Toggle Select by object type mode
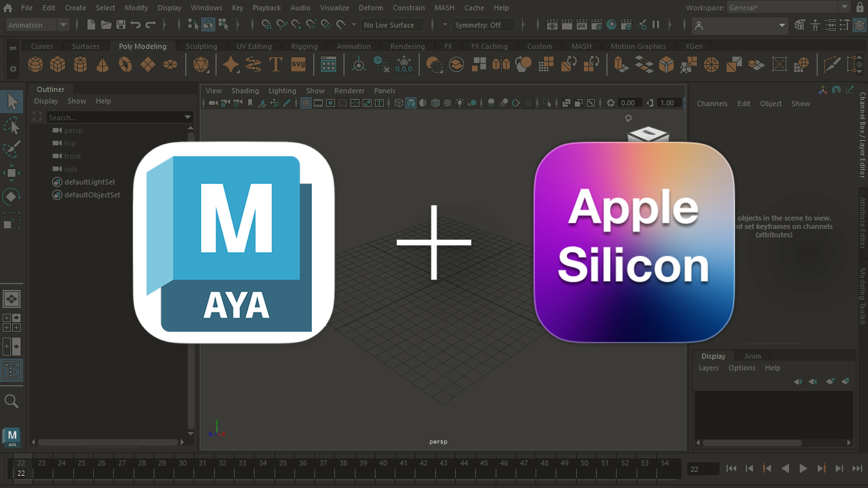 point(208,25)
